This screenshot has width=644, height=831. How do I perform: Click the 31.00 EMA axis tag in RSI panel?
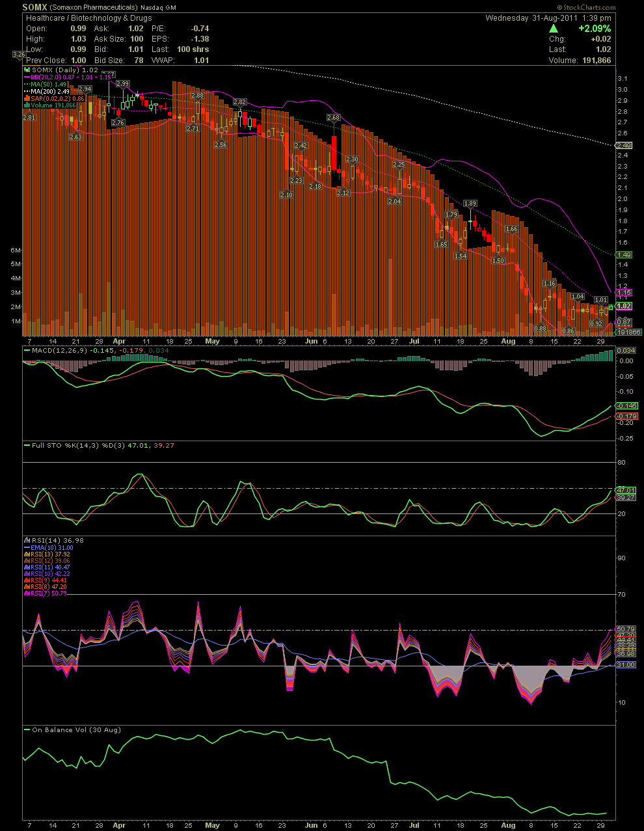tap(625, 665)
